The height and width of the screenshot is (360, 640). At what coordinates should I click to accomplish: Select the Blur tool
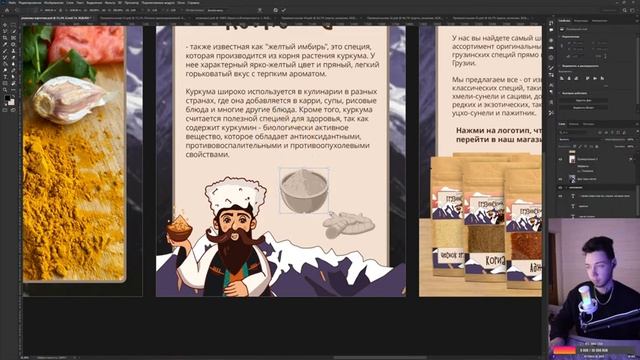(x=13, y=64)
